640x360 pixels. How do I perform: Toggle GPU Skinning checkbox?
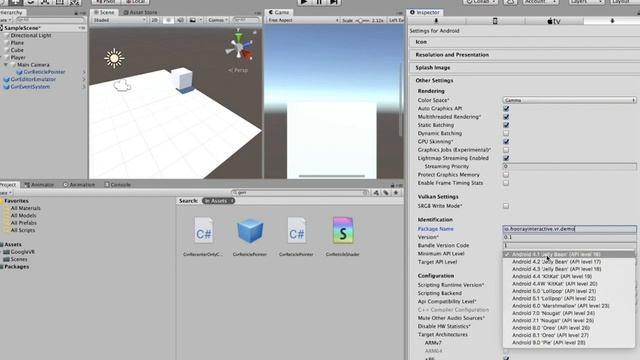(x=506, y=142)
